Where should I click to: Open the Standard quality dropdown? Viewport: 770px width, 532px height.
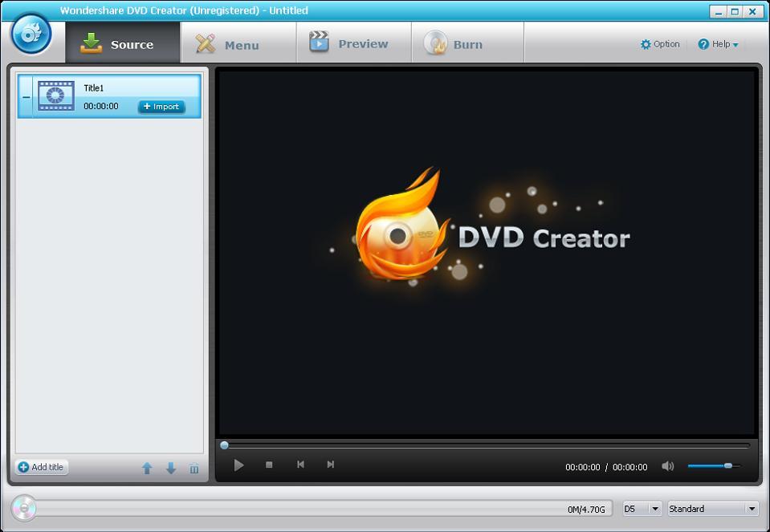(711, 509)
